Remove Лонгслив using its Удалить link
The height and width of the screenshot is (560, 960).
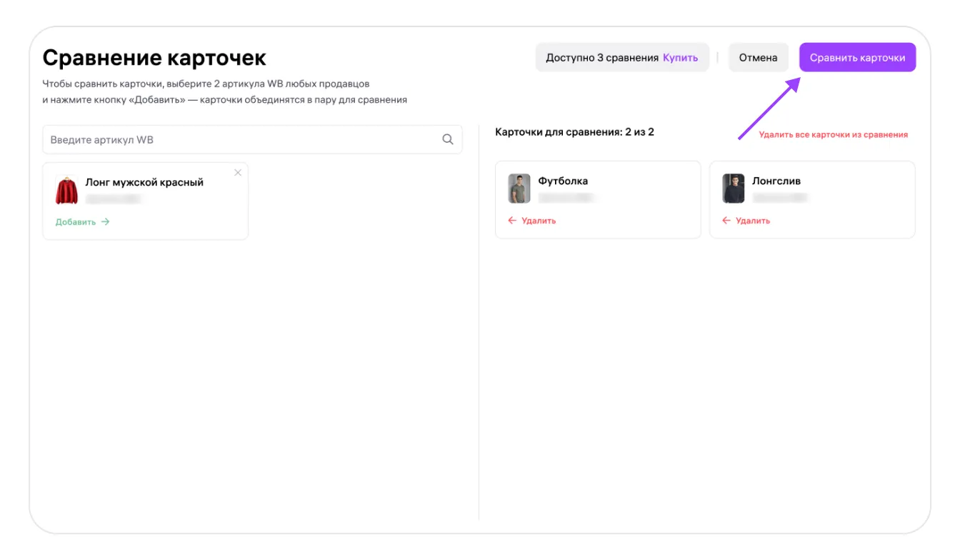coord(753,221)
